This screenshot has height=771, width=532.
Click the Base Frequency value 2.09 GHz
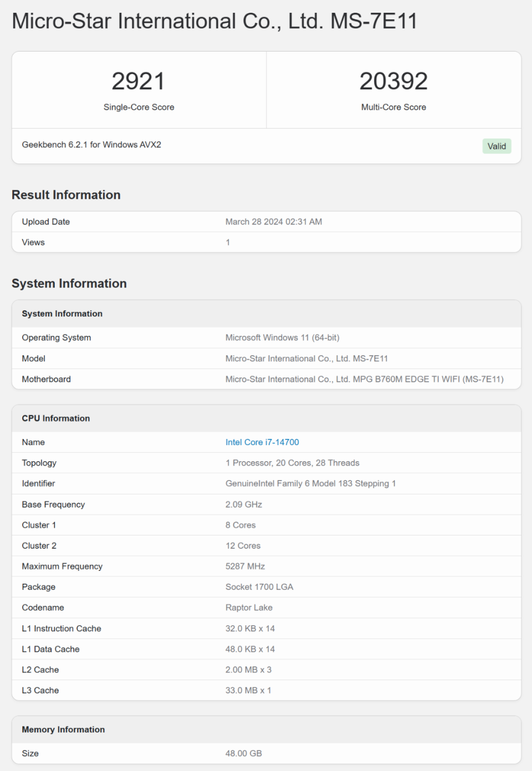(x=244, y=504)
